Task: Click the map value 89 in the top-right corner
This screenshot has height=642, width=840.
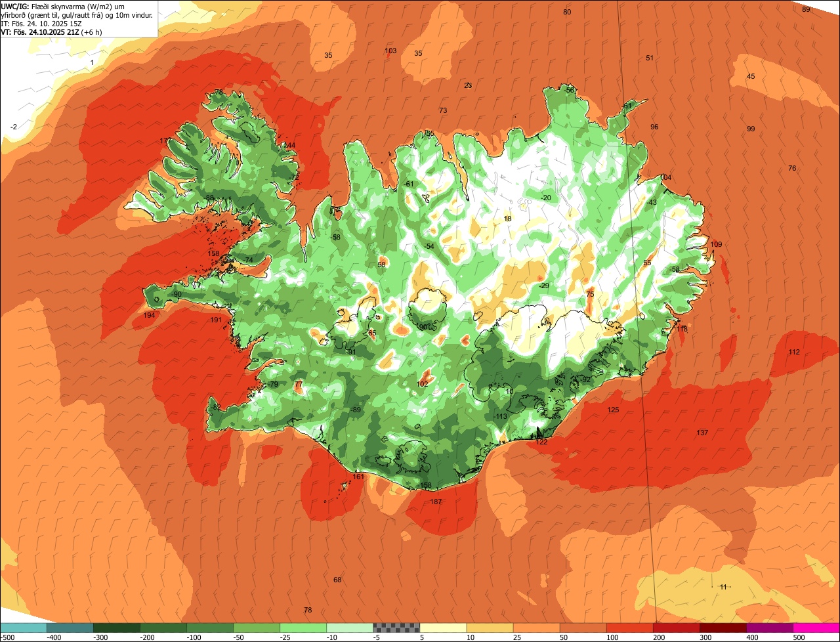Action: (x=806, y=9)
